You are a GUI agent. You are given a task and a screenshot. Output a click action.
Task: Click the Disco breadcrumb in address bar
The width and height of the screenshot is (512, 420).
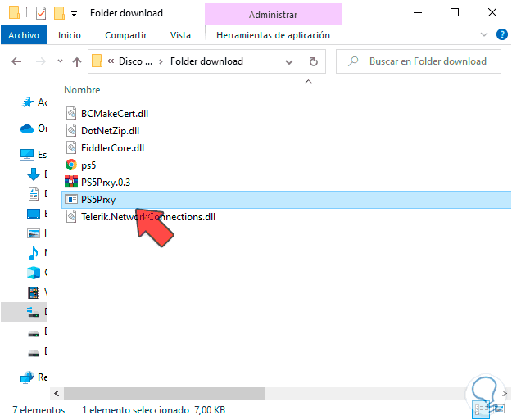coord(135,61)
